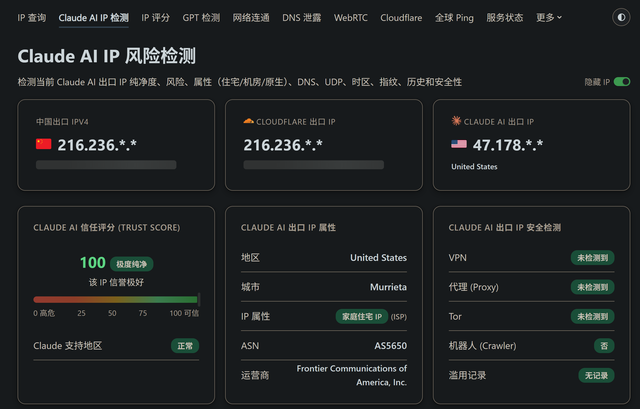The image size is (640, 409).
Task: Click the page title Claude AI IP 风险检测
Action: tap(107, 56)
